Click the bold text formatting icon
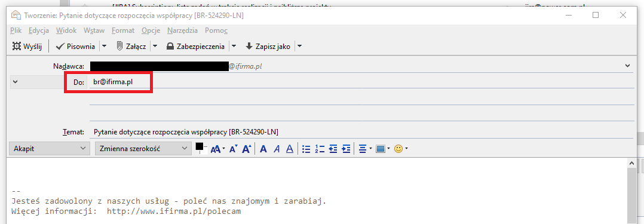Screen dimensions: 644x224 coord(263,149)
